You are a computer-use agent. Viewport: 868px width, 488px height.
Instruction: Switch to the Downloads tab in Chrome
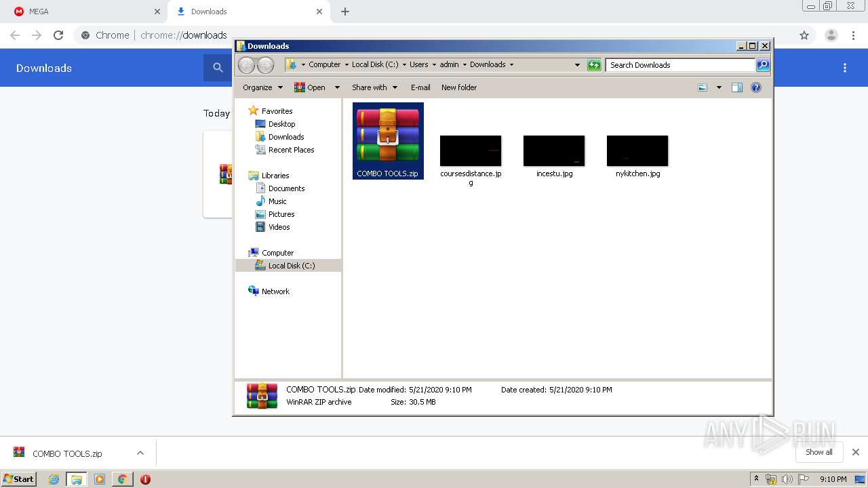pyautogui.click(x=248, y=12)
